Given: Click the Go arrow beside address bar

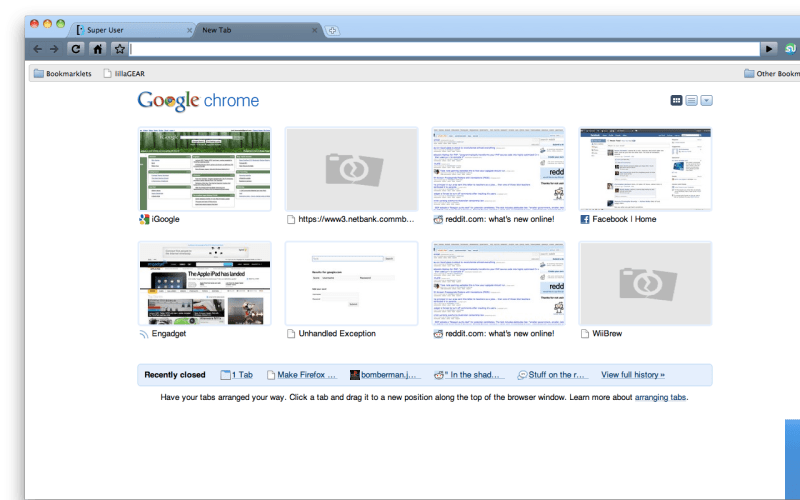Looking at the screenshot, I should (x=768, y=49).
